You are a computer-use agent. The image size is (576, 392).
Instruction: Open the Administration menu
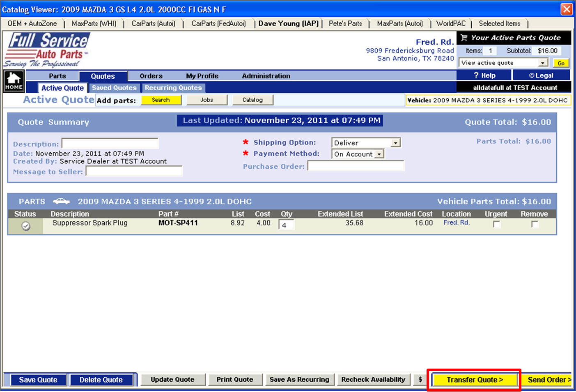266,76
